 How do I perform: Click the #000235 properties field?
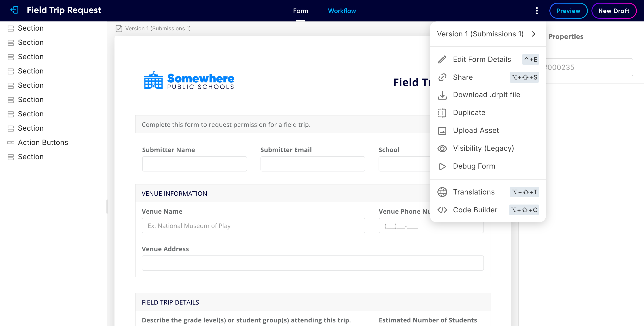tap(589, 67)
